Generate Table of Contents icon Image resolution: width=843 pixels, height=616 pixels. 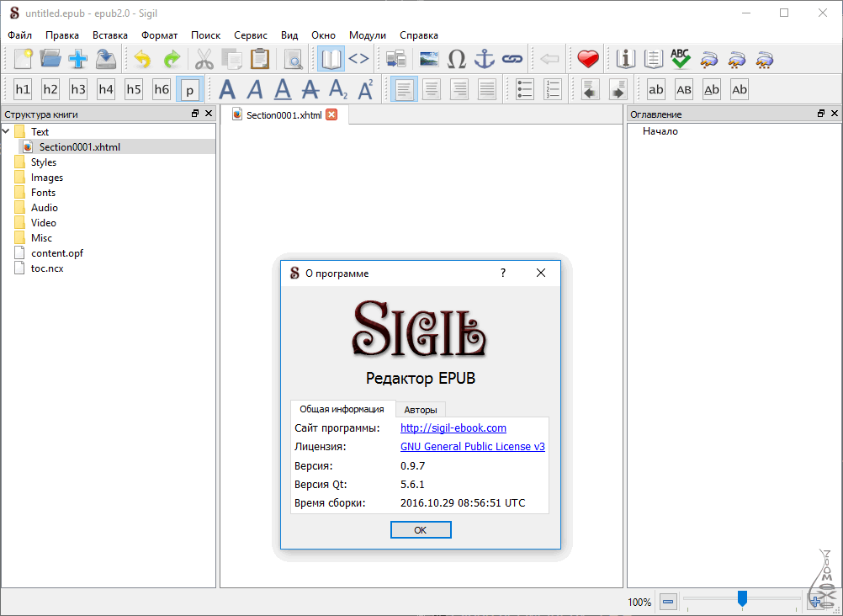pos(653,59)
